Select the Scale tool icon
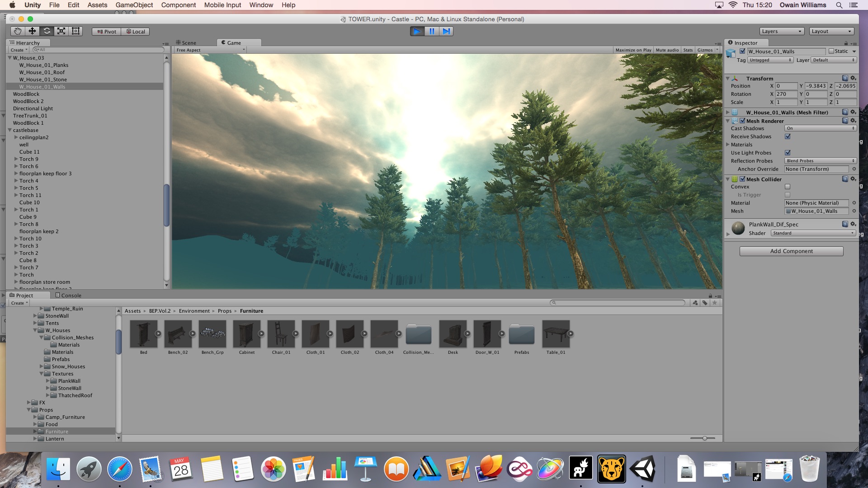The height and width of the screenshot is (488, 868). point(61,31)
